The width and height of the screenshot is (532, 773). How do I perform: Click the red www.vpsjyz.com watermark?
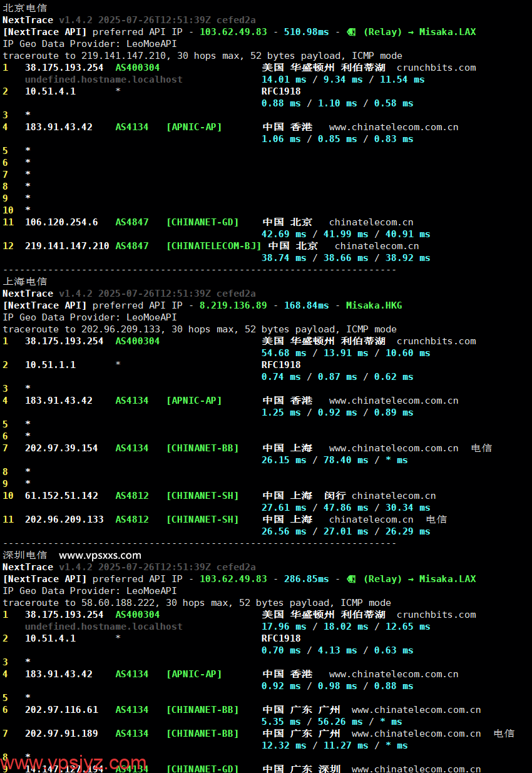coord(73,764)
